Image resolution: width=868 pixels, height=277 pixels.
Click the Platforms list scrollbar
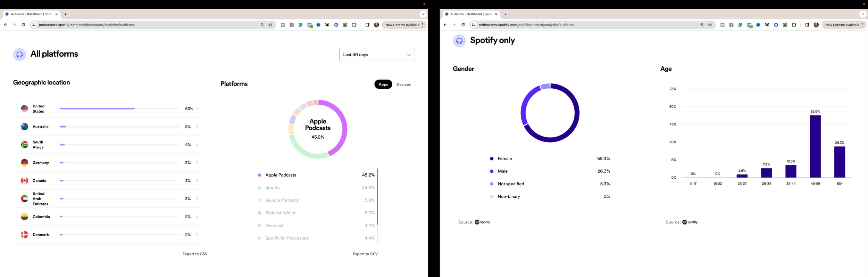pyautogui.click(x=377, y=197)
